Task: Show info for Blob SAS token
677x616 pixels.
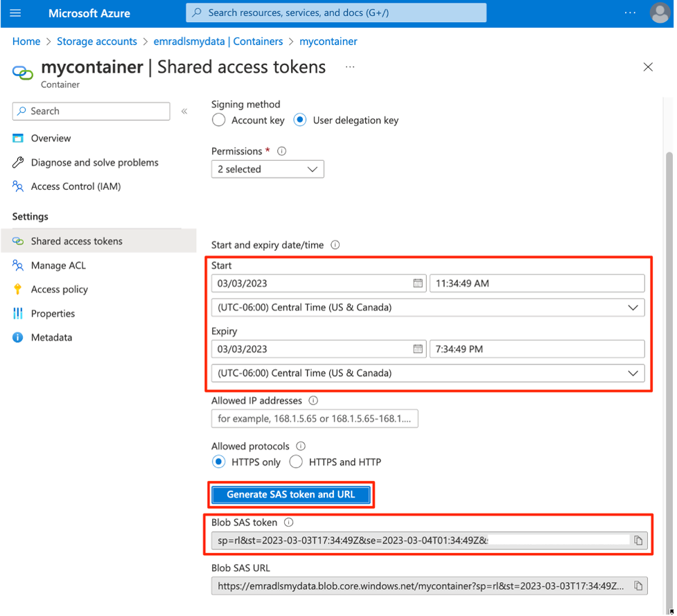Action: pyautogui.click(x=288, y=522)
